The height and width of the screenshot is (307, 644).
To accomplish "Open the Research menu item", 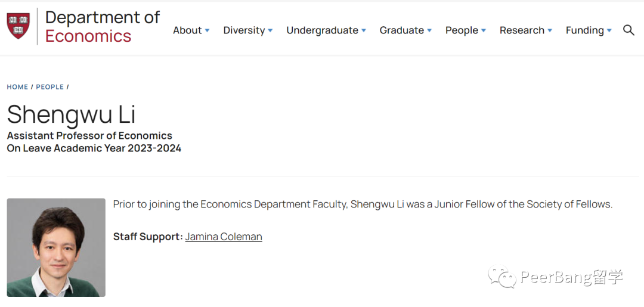I will pyautogui.click(x=522, y=30).
